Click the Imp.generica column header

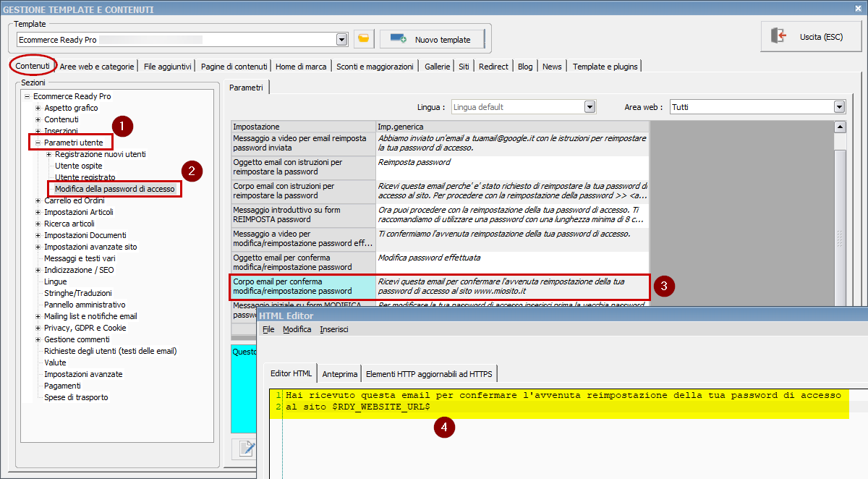pos(512,127)
